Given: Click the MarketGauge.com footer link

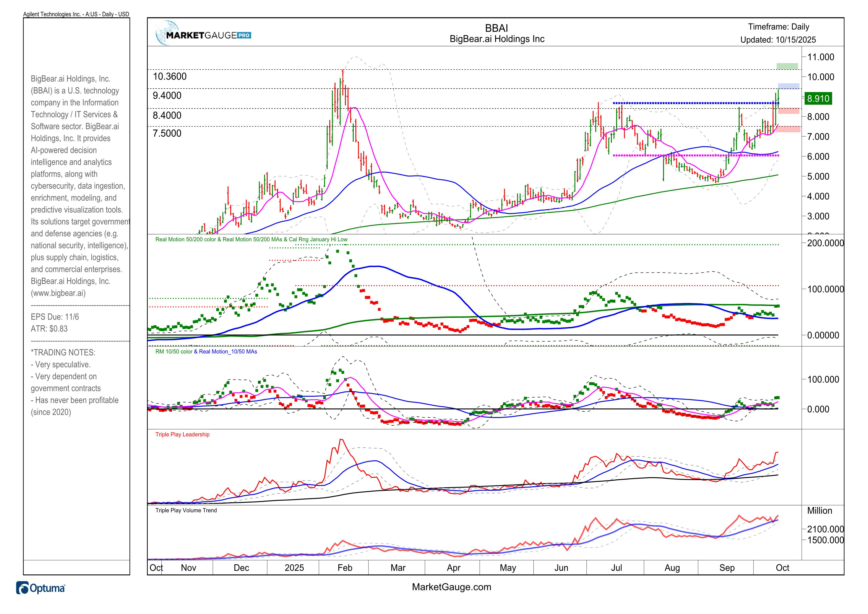Looking at the screenshot, I should tap(451, 587).
